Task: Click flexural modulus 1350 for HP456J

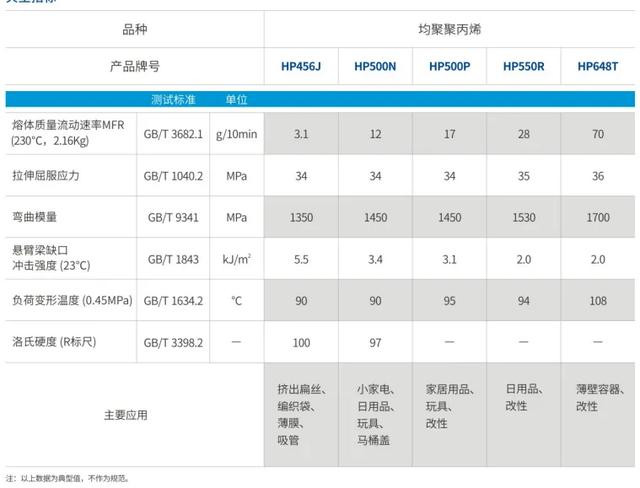Action: point(301,217)
